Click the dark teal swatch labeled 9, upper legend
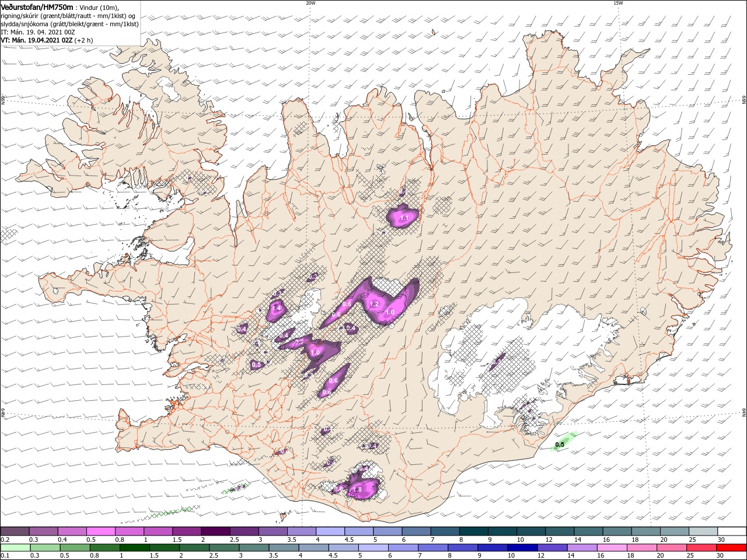Screen dimensions: 747x560 pos(502,531)
